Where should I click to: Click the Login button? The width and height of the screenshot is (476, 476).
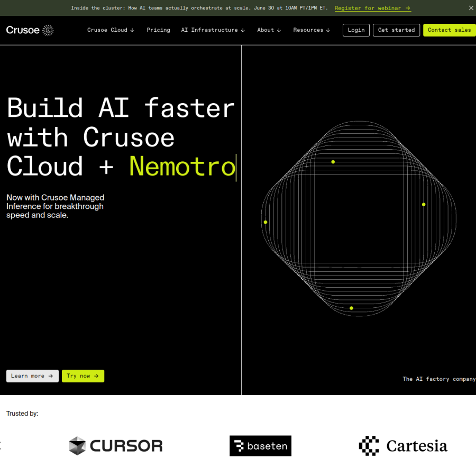coord(356,30)
